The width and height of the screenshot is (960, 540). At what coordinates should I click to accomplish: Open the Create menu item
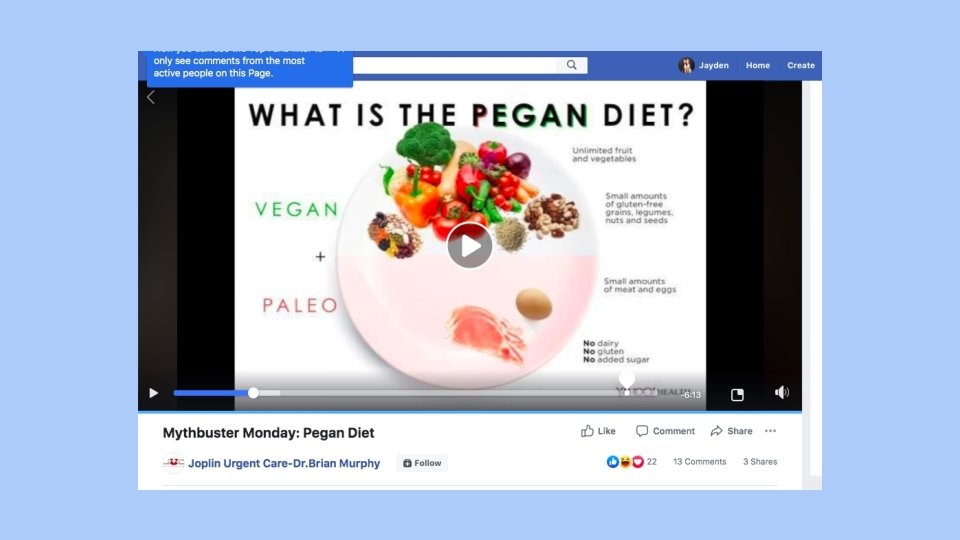801,65
